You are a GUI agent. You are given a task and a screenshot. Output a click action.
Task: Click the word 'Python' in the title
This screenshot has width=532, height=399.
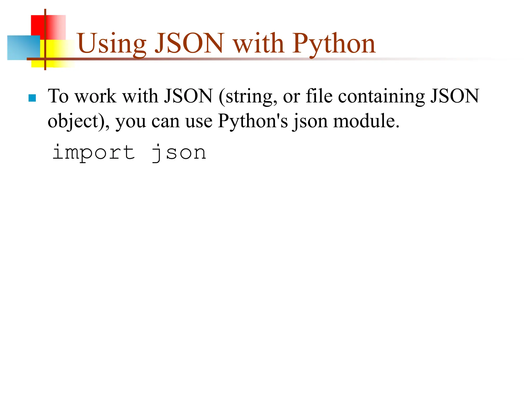[x=334, y=44]
